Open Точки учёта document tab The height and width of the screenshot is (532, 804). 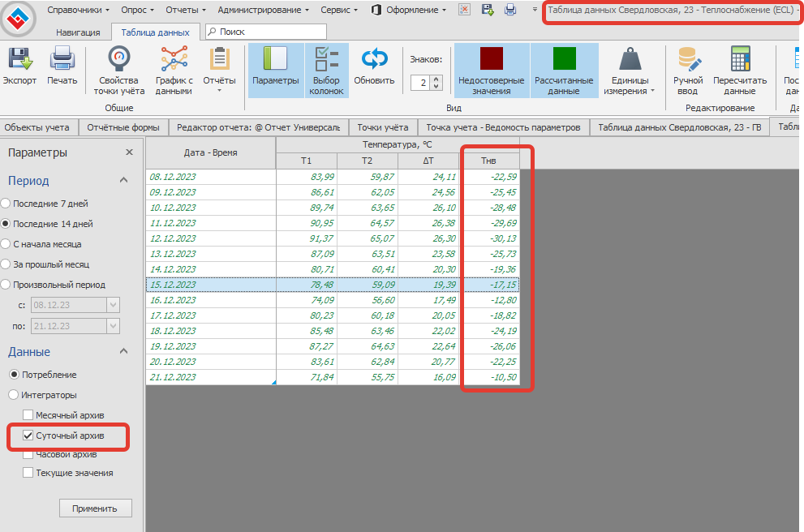pyautogui.click(x=383, y=127)
